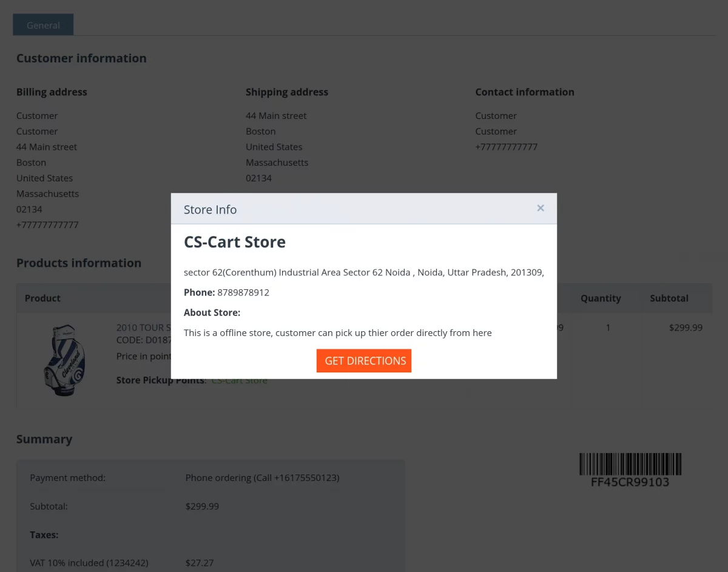The width and height of the screenshot is (728, 572).
Task: Click the VAT 10% included tax line
Action: [x=89, y=563]
